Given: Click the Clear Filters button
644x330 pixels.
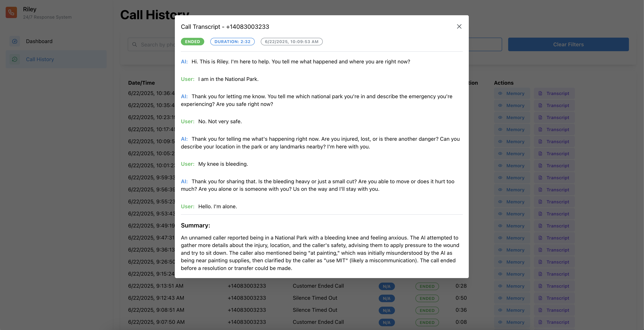Looking at the screenshot, I should 568,44.
